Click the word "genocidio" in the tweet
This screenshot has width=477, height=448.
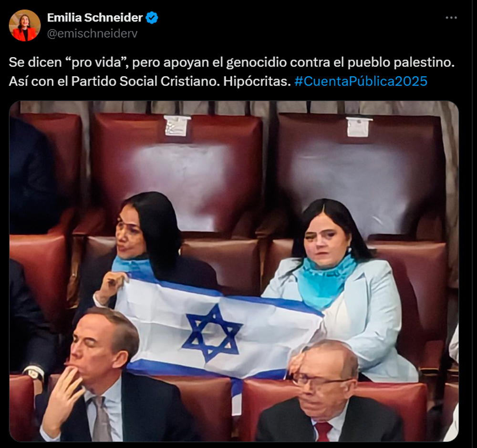pos(257,62)
